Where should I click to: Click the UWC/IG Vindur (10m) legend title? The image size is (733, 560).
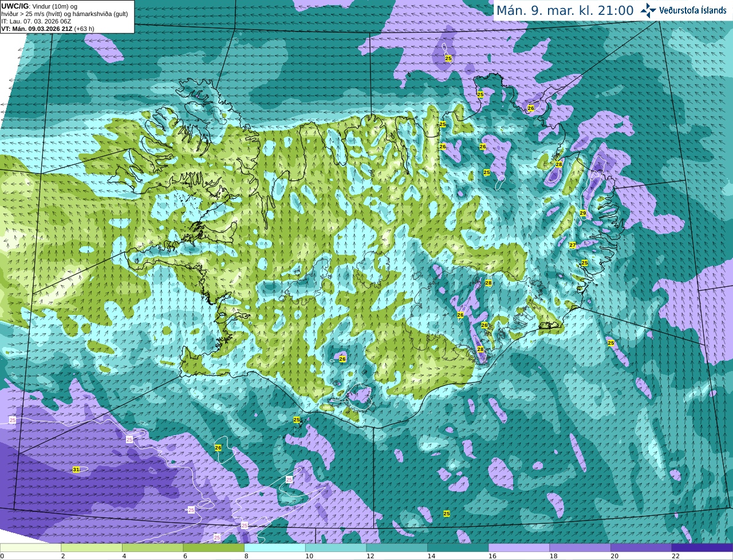pos(39,6)
